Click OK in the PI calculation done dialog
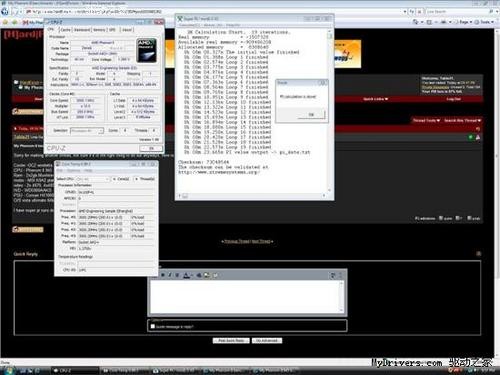 [311, 115]
